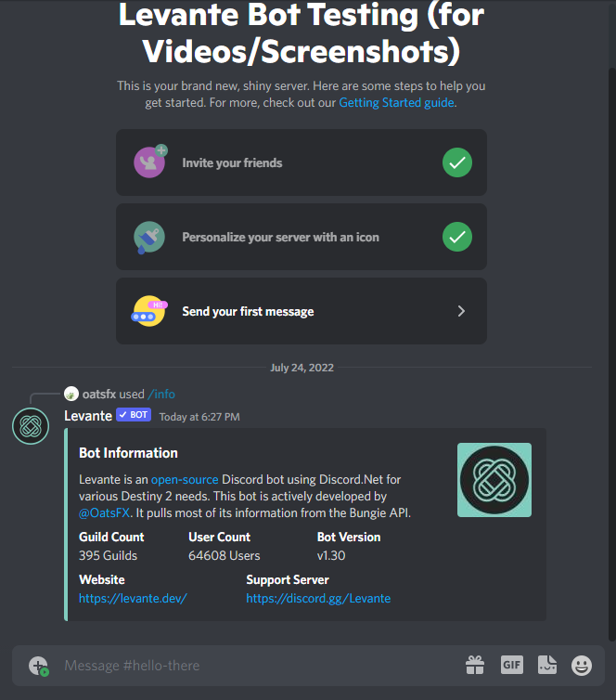
Task: Click the /info command name
Action: pyautogui.click(x=161, y=395)
